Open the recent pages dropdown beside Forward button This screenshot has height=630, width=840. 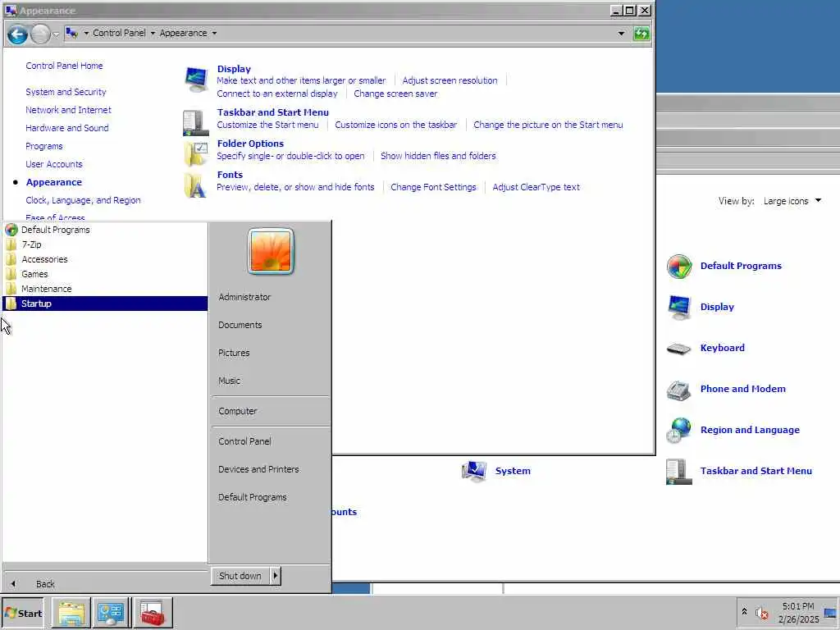tap(57, 34)
